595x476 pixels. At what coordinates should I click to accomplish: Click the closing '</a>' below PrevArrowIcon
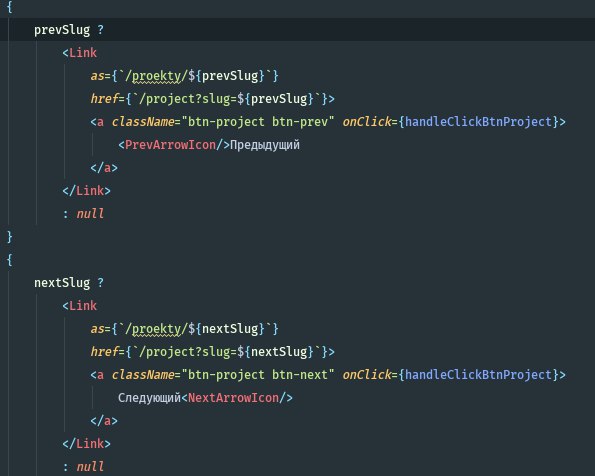pos(104,168)
